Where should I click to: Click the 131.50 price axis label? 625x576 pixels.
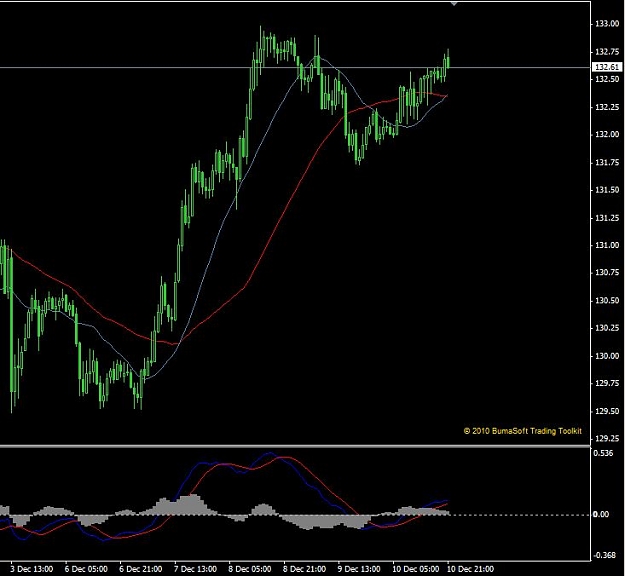tap(607, 190)
